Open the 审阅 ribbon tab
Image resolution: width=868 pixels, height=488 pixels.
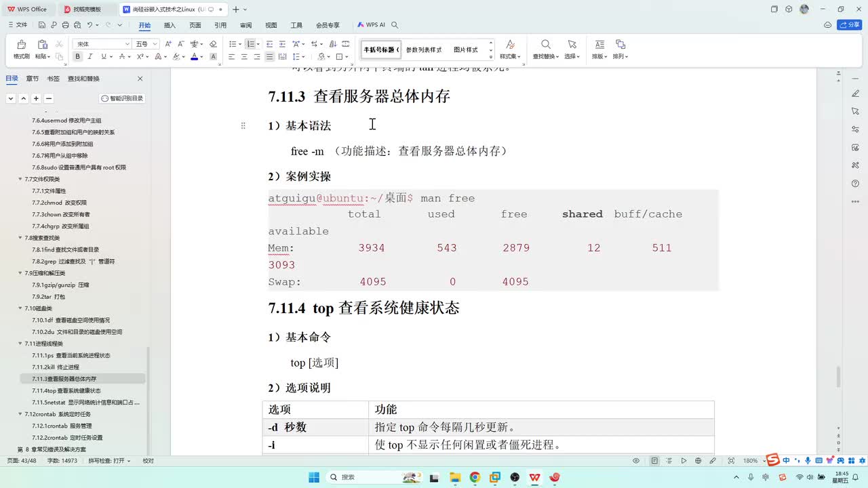pyautogui.click(x=245, y=25)
